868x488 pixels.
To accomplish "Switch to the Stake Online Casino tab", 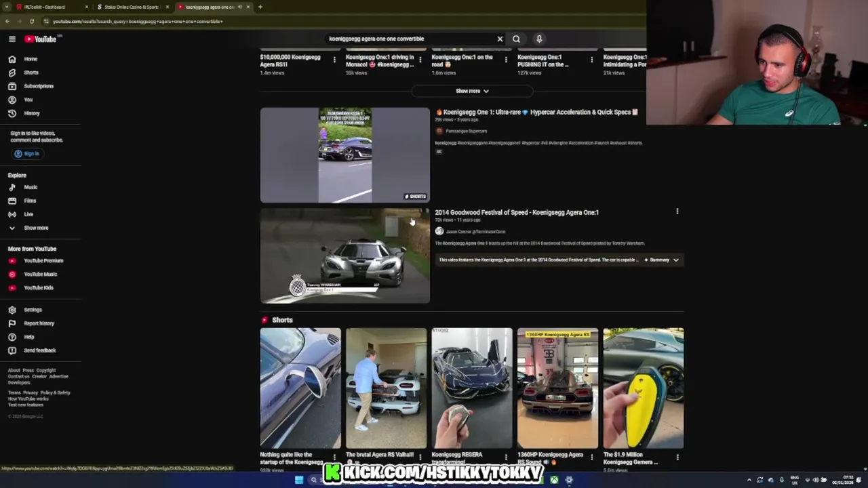I will 132,7.
